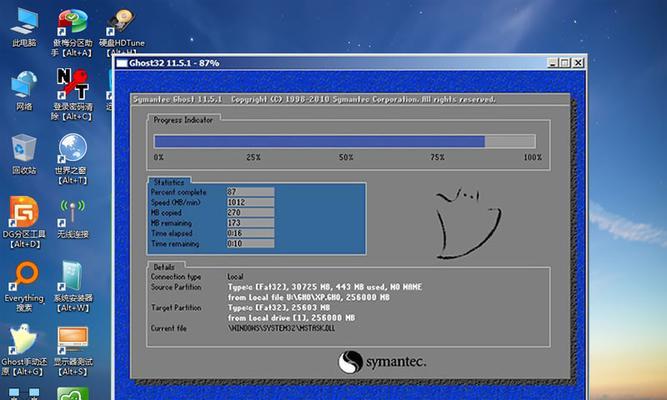The height and width of the screenshot is (400, 667).
Task: Open the 无线连接 wireless connection icon
Action: tap(72, 212)
